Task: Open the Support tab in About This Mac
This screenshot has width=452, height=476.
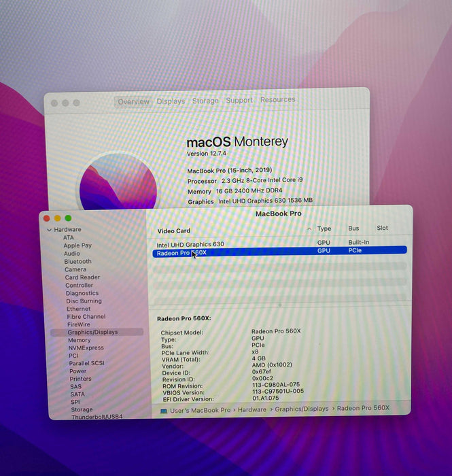Action: point(239,100)
